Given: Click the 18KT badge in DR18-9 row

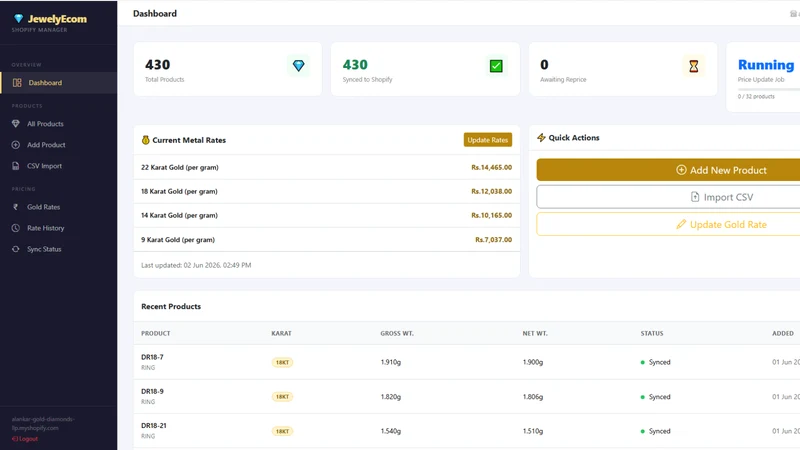Looking at the screenshot, I should click(282, 396).
